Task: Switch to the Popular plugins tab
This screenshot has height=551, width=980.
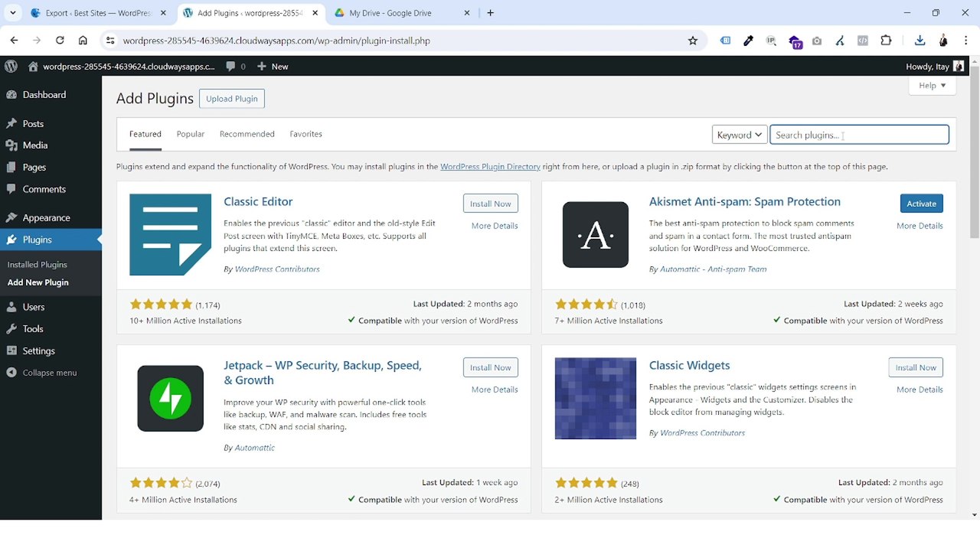Action: point(191,134)
